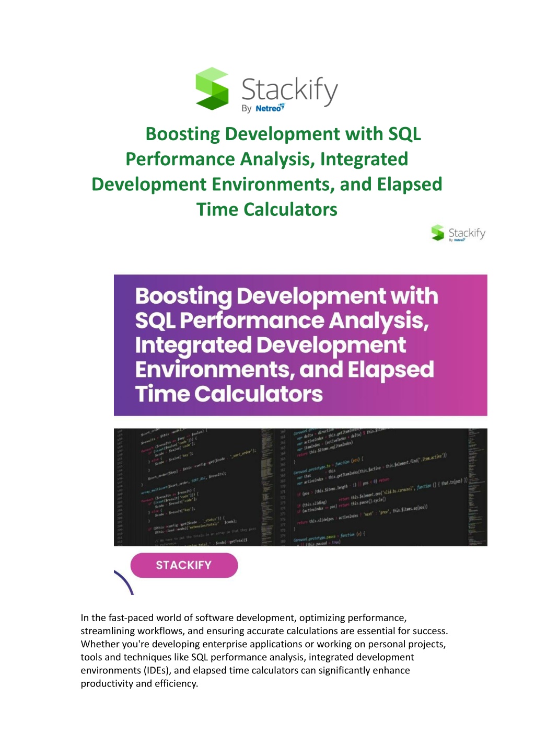Click 'Boosting Development with' white banner text
This screenshot has height=756, width=535.
tap(286, 296)
